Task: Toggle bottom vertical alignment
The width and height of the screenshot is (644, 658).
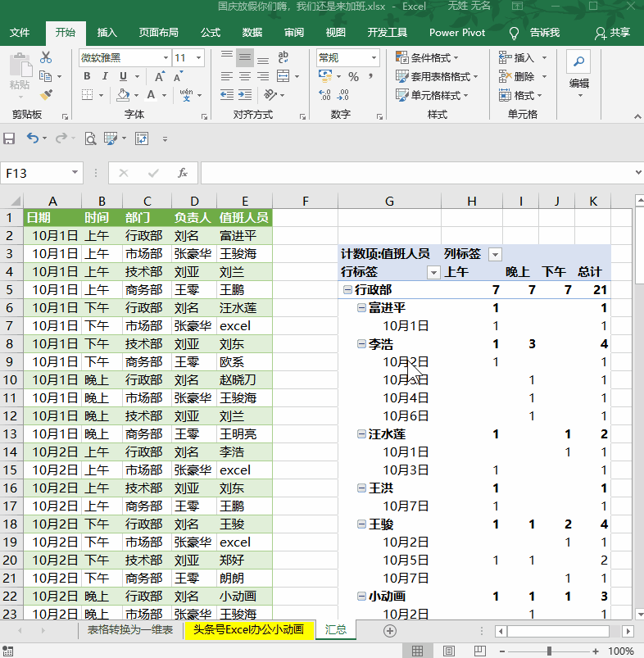Action: pos(263,61)
